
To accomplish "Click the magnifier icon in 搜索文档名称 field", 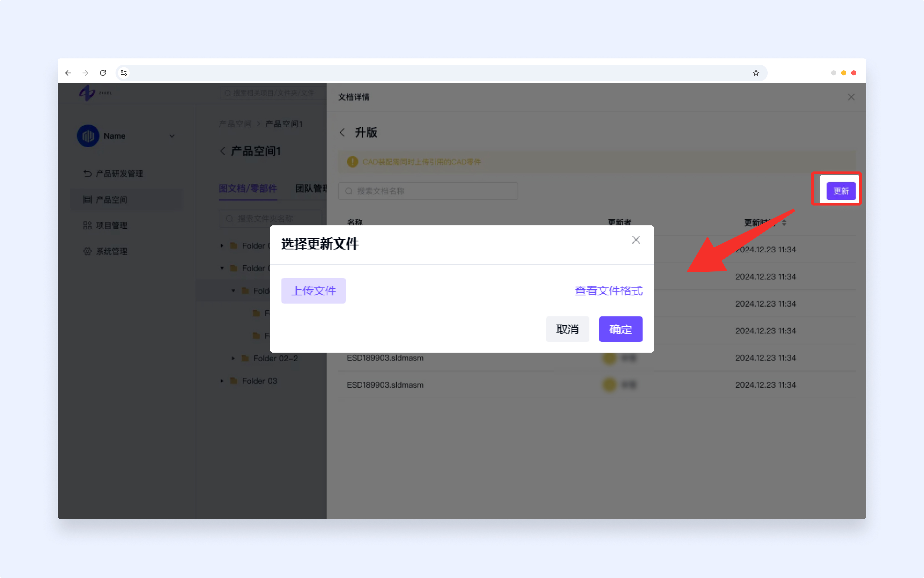I will (x=349, y=191).
